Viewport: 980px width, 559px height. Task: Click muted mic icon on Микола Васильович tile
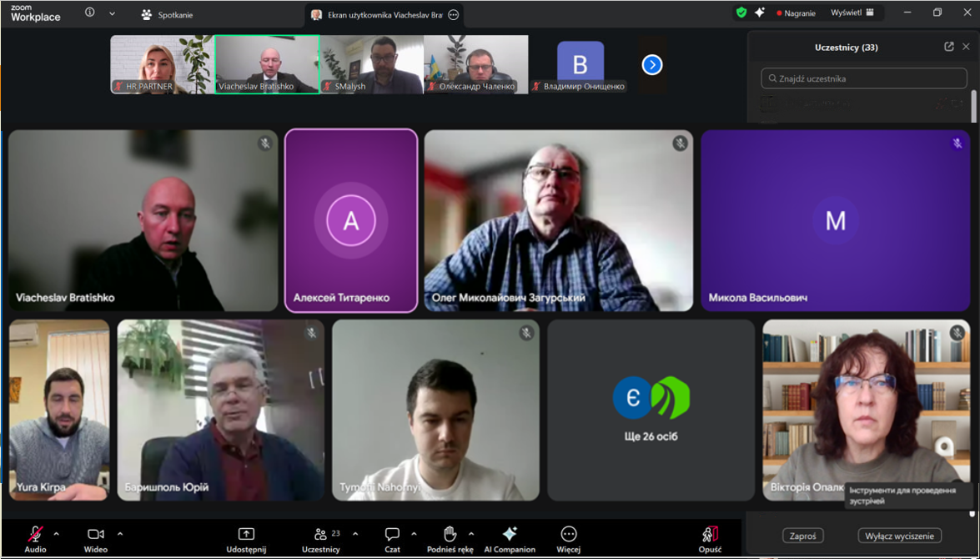tap(957, 144)
